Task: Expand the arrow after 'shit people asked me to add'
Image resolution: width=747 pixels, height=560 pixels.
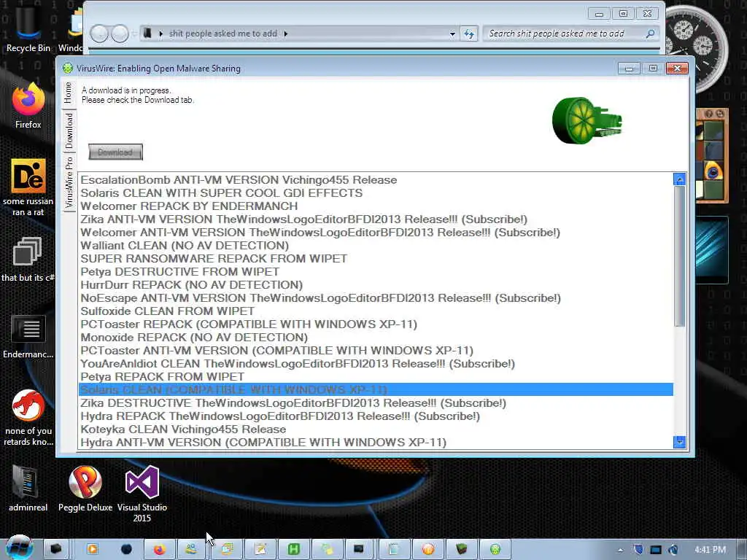Action: click(x=286, y=34)
